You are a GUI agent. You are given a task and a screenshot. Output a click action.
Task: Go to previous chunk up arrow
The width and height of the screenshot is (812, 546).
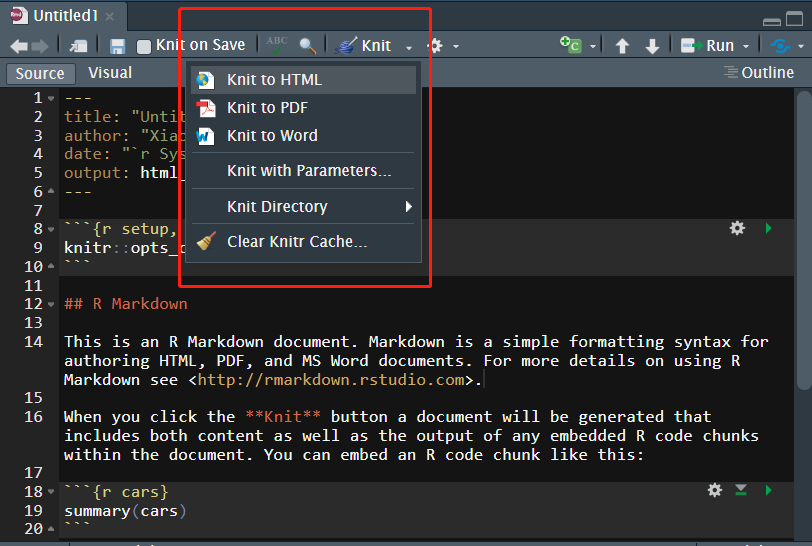622,46
